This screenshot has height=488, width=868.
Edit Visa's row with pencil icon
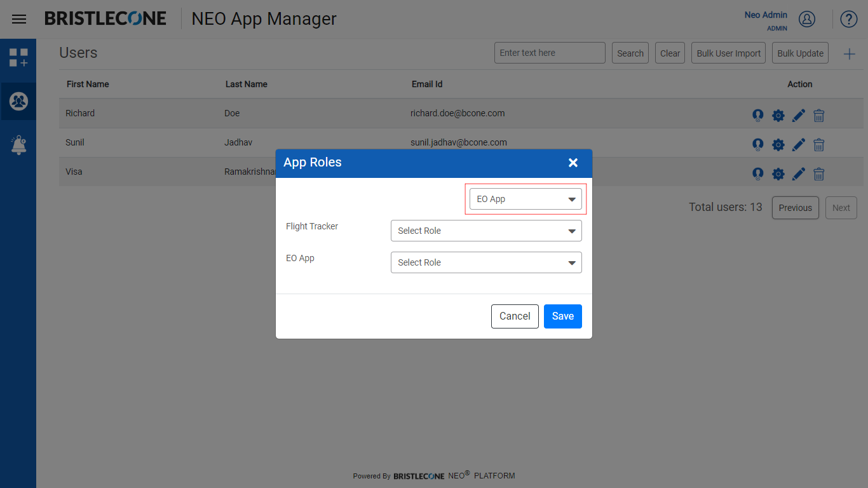pyautogui.click(x=799, y=173)
